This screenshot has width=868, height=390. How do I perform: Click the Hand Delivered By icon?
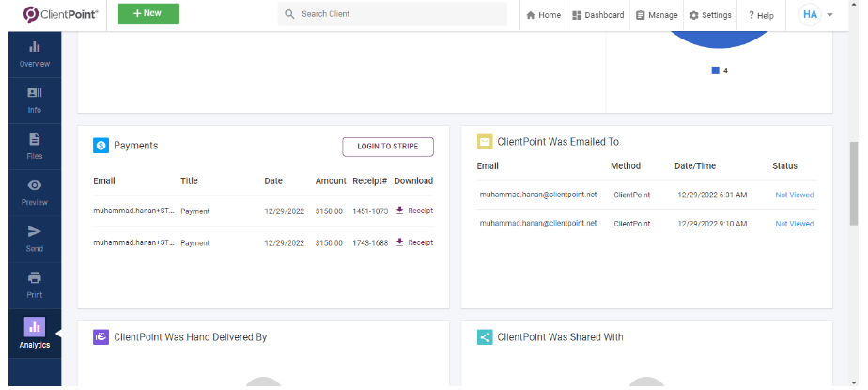click(101, 336)
